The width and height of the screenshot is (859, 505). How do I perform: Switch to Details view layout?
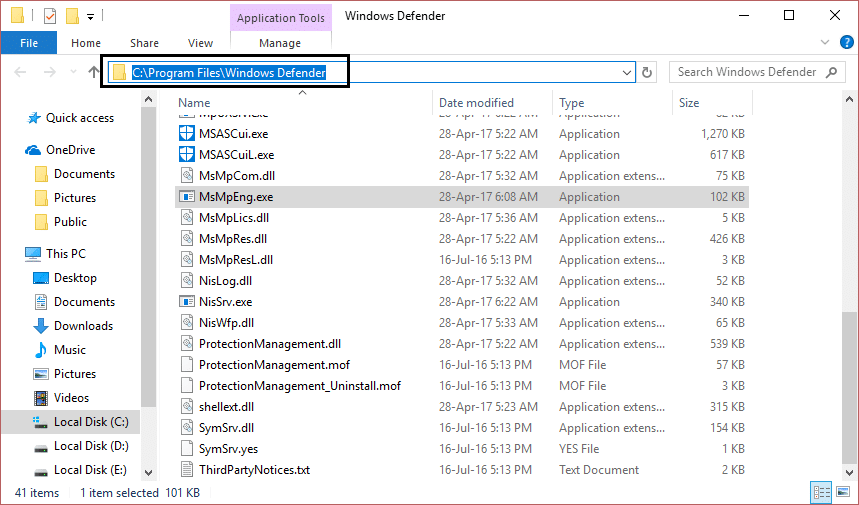tap(822, 492)
